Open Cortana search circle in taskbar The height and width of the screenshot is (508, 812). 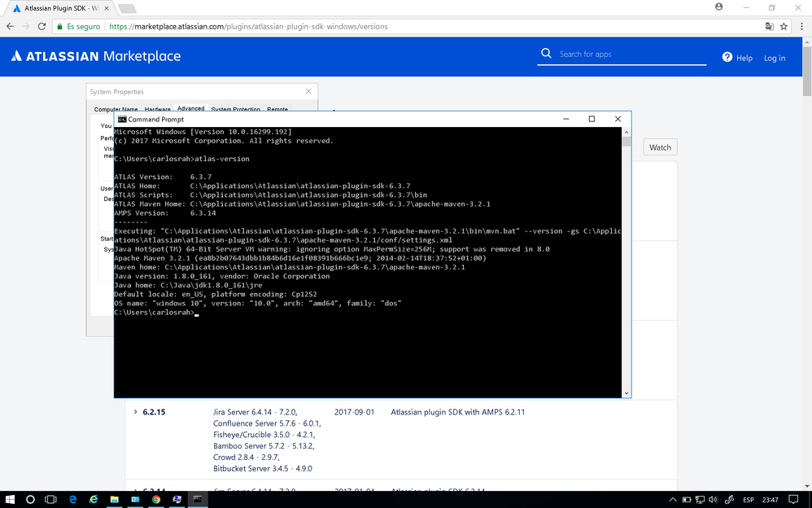tap(30, 500)
